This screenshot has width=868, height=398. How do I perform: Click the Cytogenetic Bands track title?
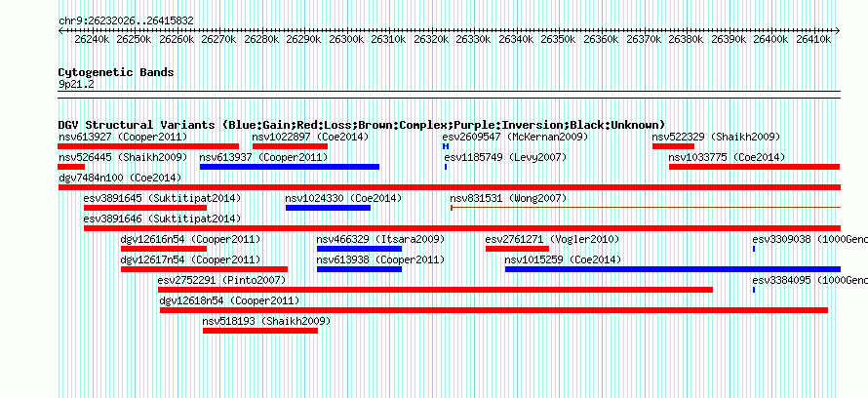tap(116, 72)
